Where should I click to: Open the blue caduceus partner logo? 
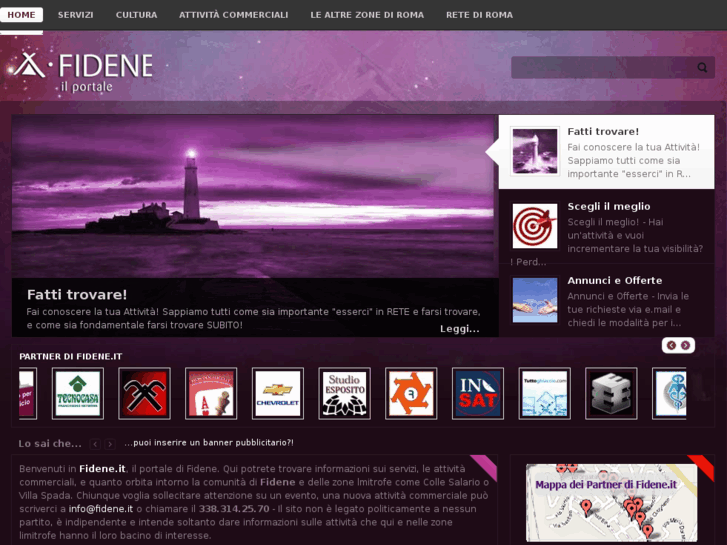click(670, 394)
